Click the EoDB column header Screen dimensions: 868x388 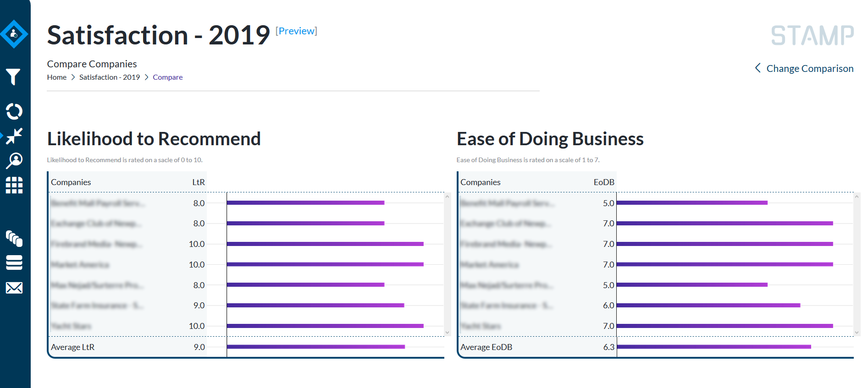pos(603,182)
